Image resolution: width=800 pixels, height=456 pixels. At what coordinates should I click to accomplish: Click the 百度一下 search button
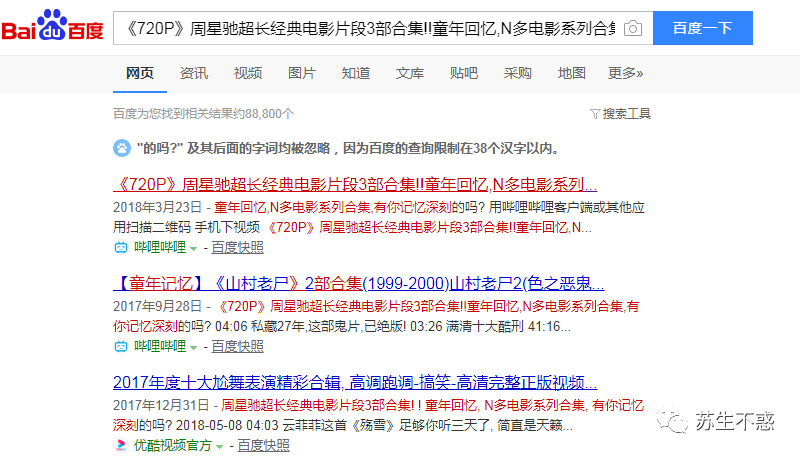tap(703, 28)
